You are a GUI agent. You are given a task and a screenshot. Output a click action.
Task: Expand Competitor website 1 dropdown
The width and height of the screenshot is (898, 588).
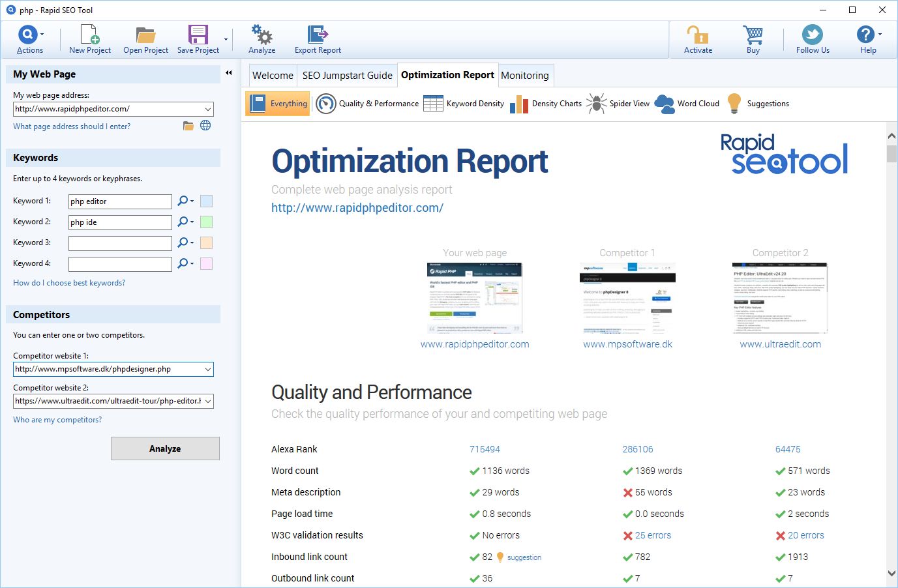coord(208,369)
